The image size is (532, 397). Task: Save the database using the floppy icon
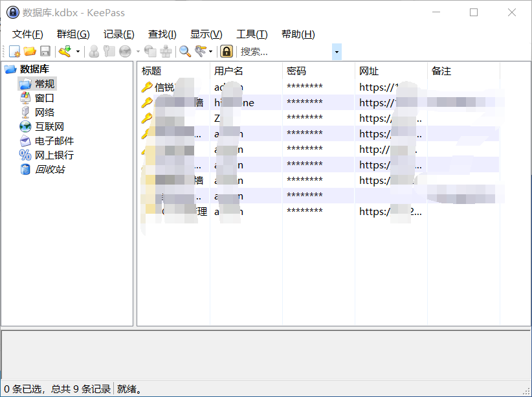[x=45, y=51]
